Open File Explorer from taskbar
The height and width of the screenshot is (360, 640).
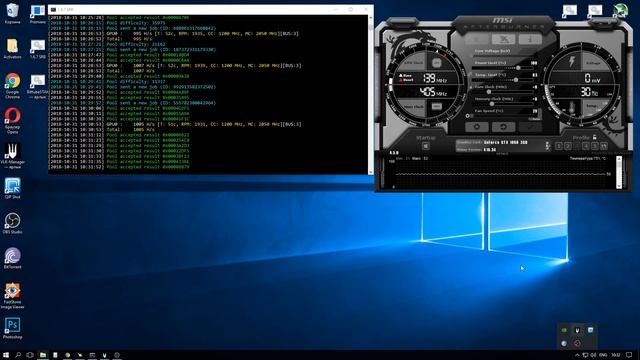[x=42, y=355]
